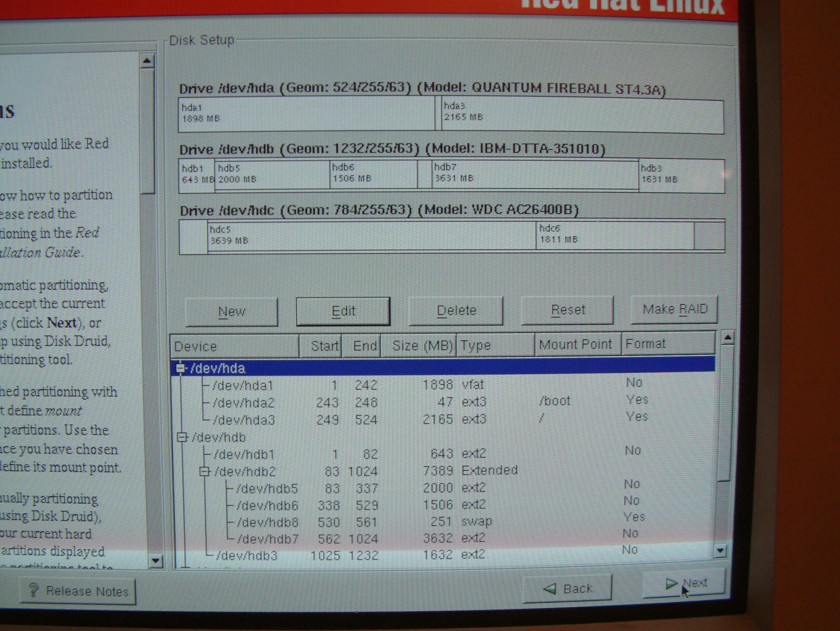Viewport: 840px width, 631px height.
Task: Click the Size (MB) column header
Action: (418, 345)
